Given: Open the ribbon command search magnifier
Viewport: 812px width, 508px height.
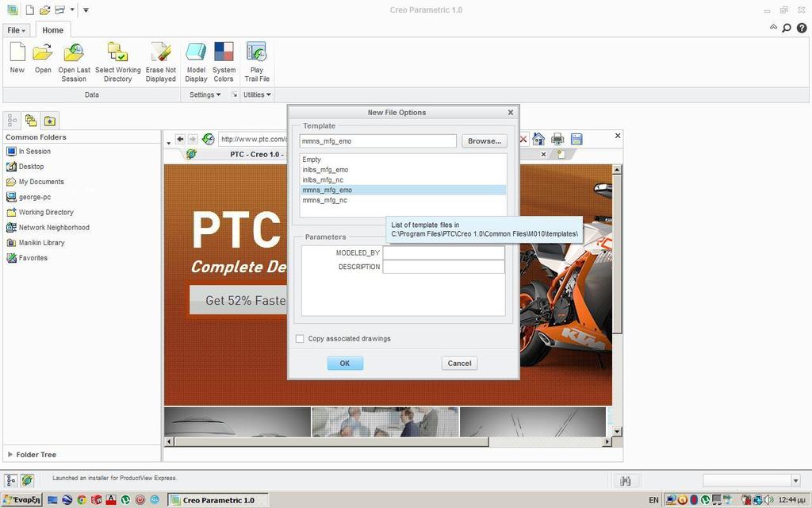Looking at the screenshot, I should pos(786,28).
